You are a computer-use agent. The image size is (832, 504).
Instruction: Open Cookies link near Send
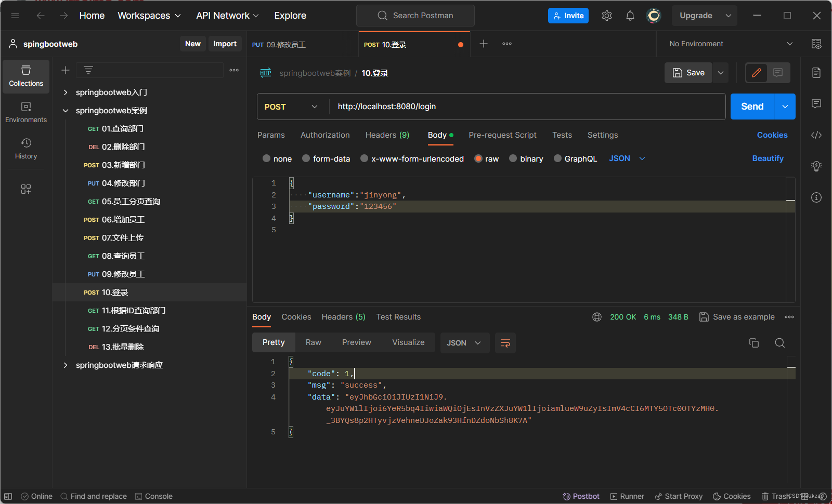pos(772,135)
